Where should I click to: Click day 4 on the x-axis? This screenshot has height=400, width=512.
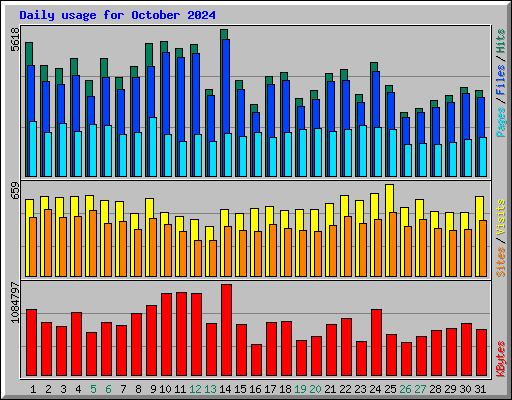coord(78,389)
